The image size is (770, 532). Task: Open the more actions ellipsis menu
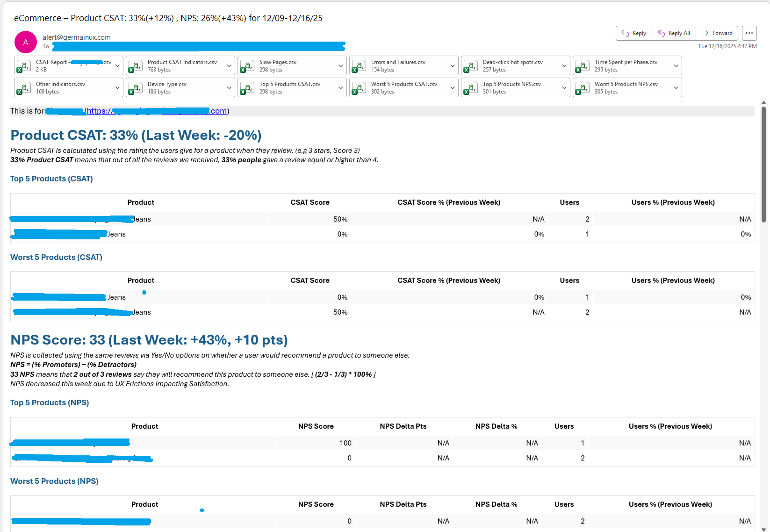click(749, 33)
